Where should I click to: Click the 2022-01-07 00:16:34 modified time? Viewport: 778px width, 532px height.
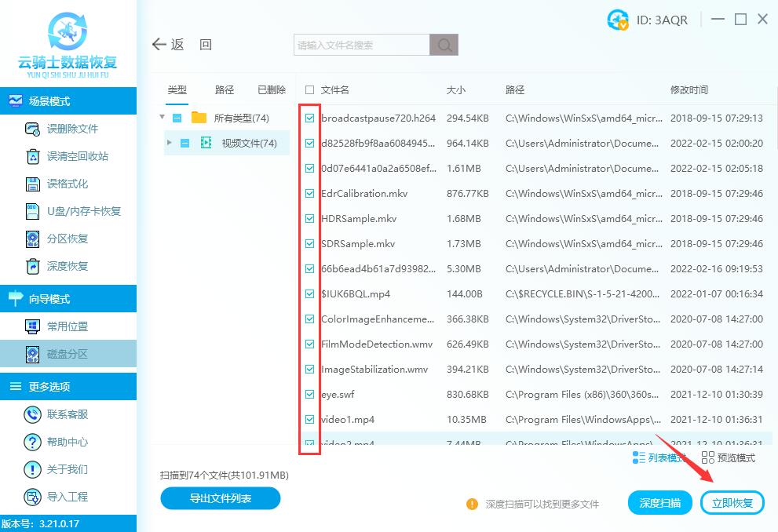point(717,294)
